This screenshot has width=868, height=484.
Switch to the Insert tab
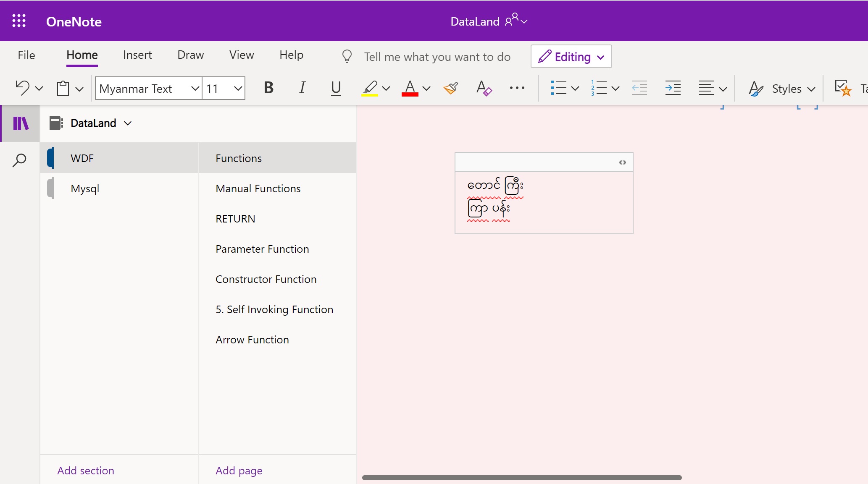point(137,55)
